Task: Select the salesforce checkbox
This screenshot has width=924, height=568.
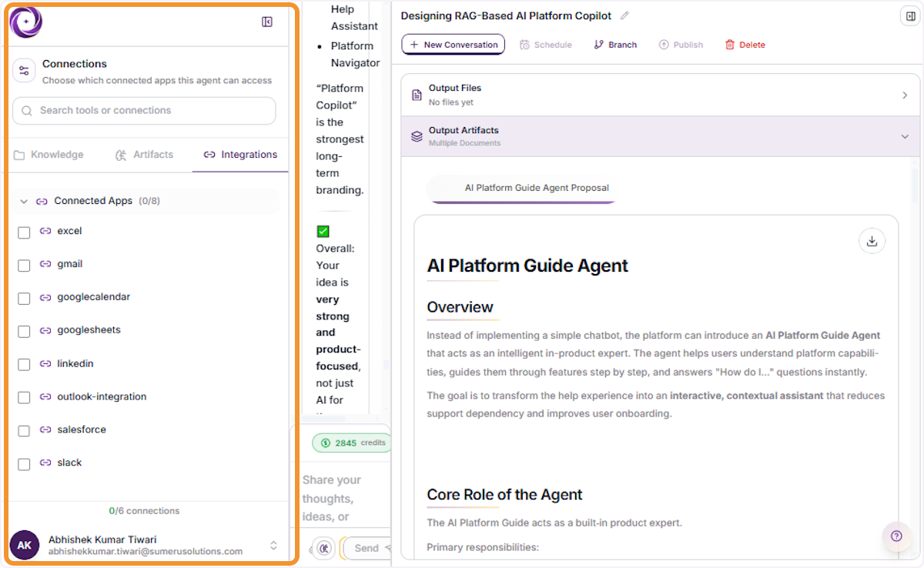Action: (24, 431)
